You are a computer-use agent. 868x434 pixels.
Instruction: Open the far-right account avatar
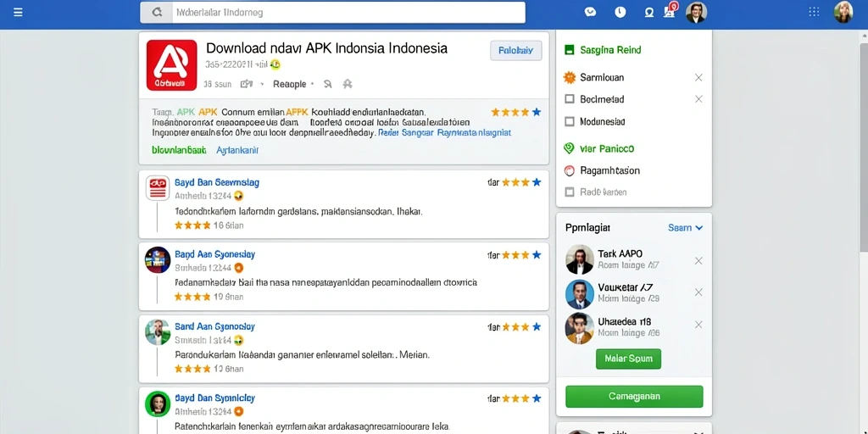click(843, 12)
